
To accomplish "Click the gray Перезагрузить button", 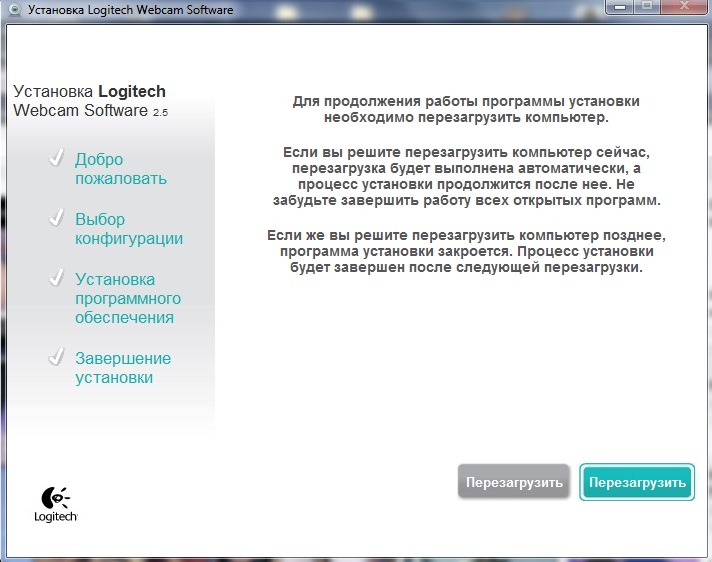I will tap(514, 482).
